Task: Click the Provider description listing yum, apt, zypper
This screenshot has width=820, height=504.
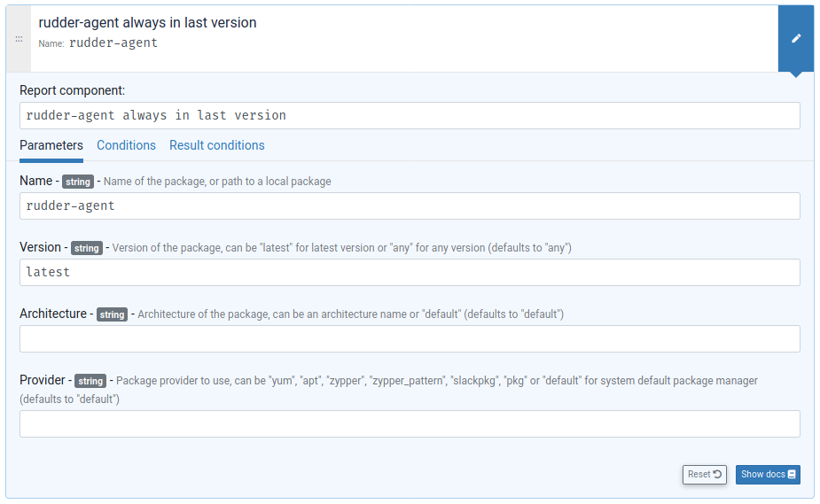Action: coord(388,390)
